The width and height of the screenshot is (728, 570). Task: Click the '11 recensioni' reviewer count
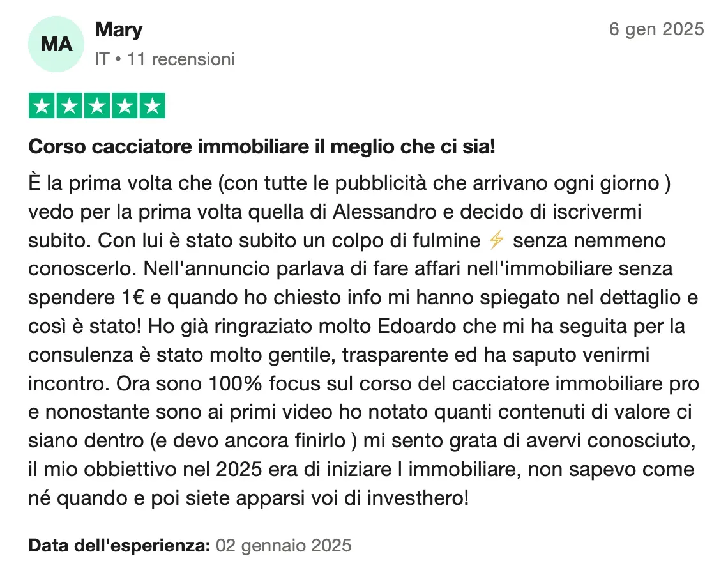click(x=181, y=59)
